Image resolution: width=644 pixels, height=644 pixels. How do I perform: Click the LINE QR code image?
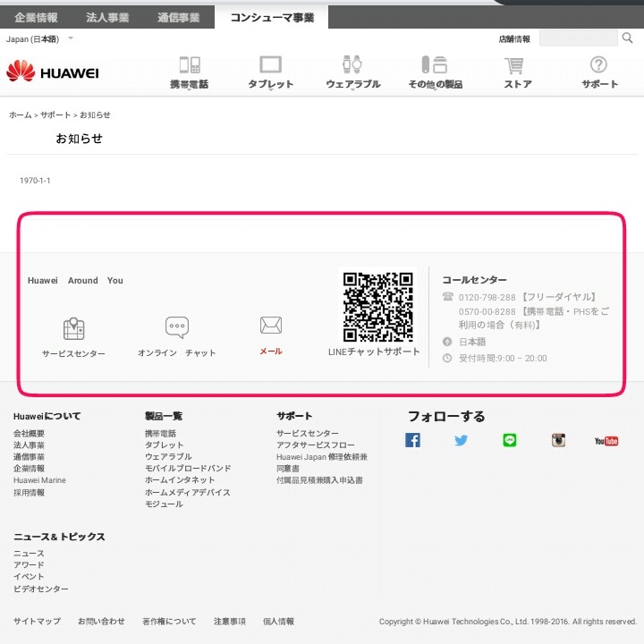377,307
